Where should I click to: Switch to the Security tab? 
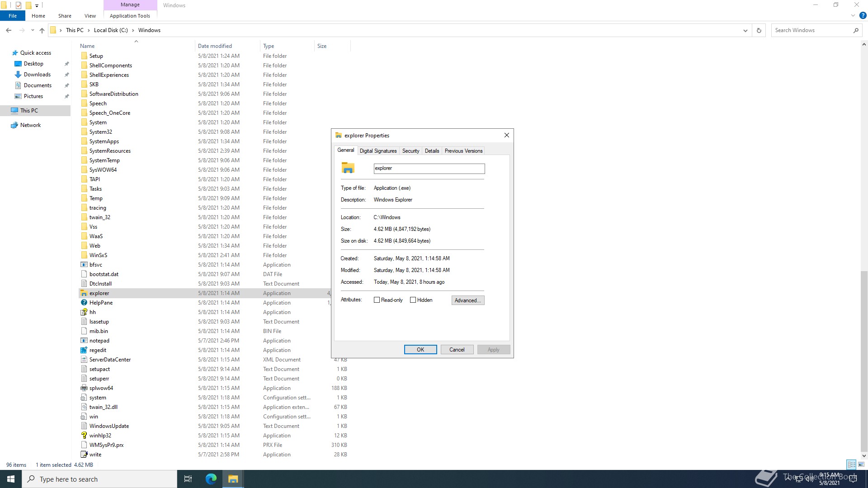pos(411,151)
